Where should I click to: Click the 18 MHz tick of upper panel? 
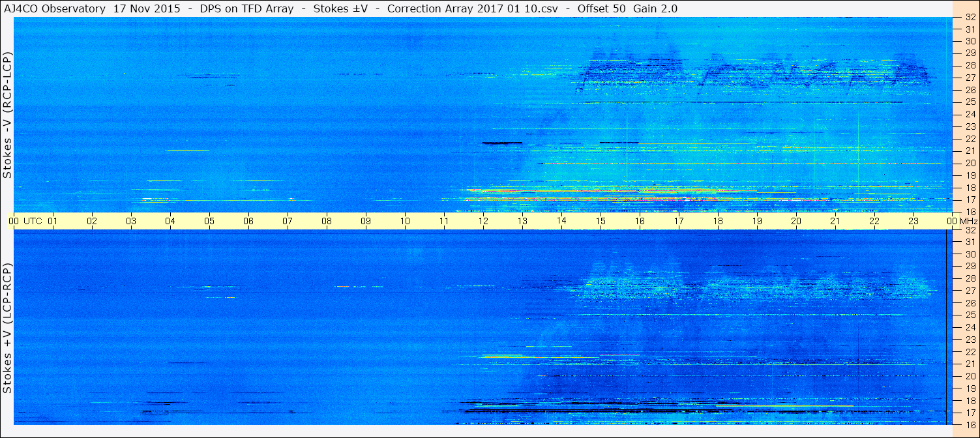click(970, 187)
